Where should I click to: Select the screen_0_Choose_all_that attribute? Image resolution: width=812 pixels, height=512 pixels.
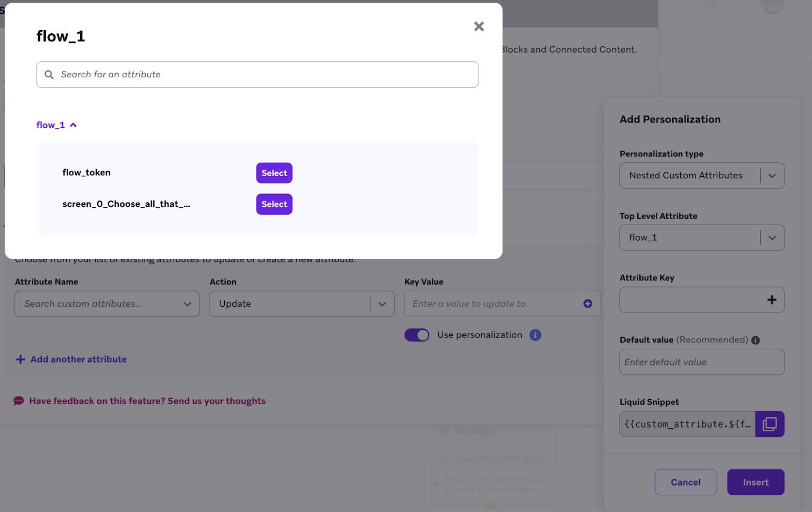(274, 204)
